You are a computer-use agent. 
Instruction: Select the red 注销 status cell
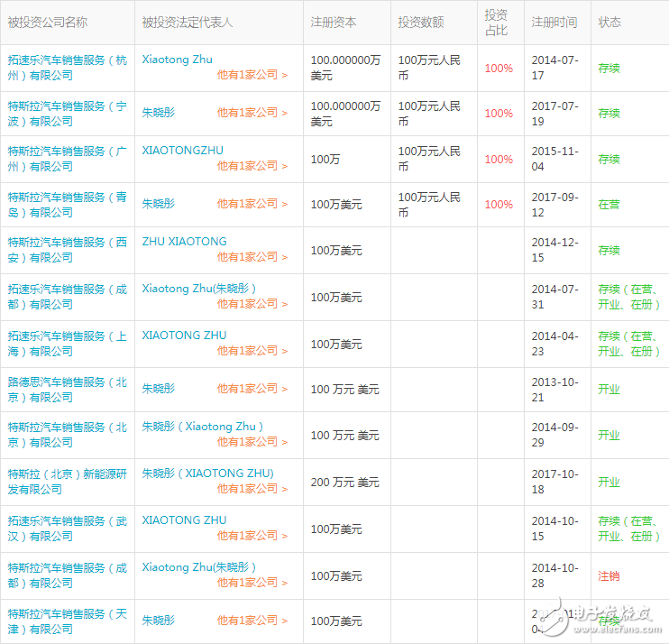[x=609, y=576]
